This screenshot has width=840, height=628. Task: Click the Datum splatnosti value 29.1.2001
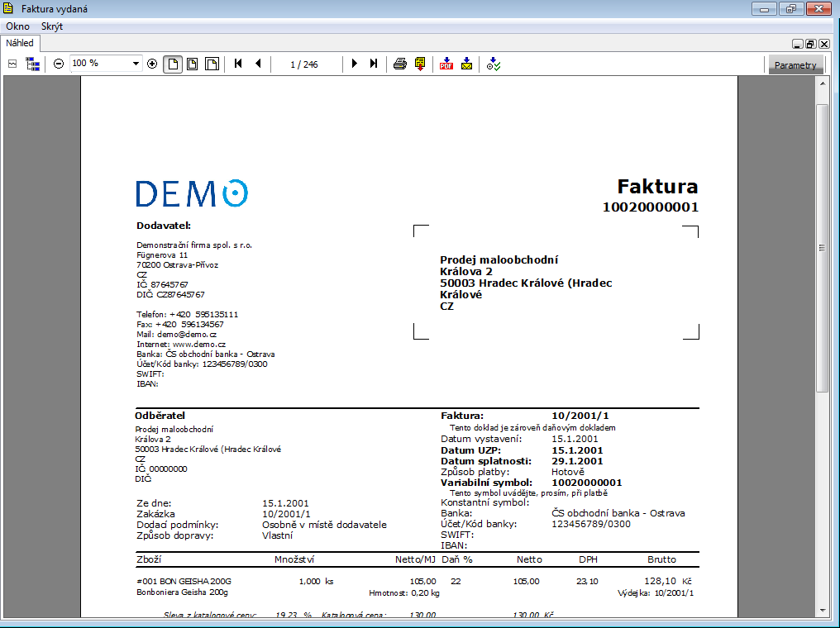point(577,461)
